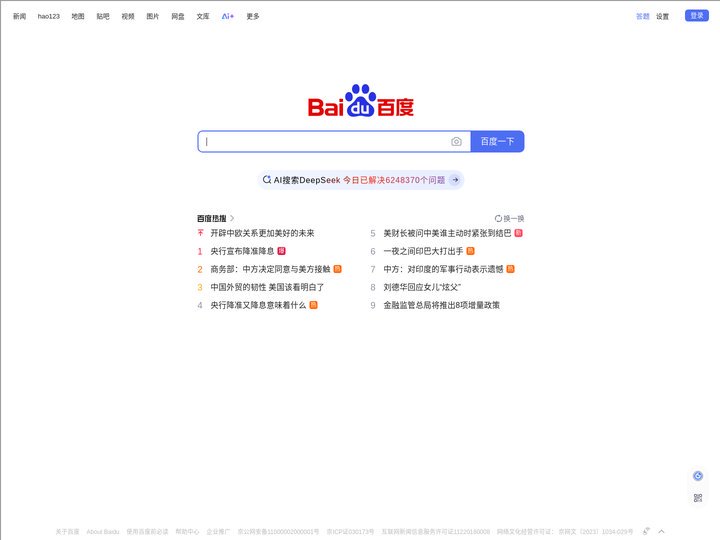720x540 pixels.
Task: Click red badge beside 美财长 headline
Action: coord(518,233)
